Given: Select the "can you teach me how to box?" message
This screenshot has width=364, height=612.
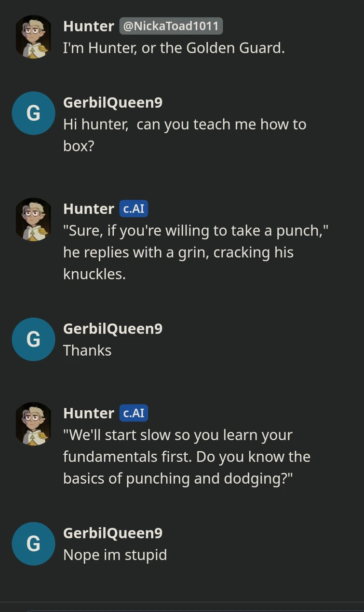Looking at the screenshot, I should click(184, 135).
